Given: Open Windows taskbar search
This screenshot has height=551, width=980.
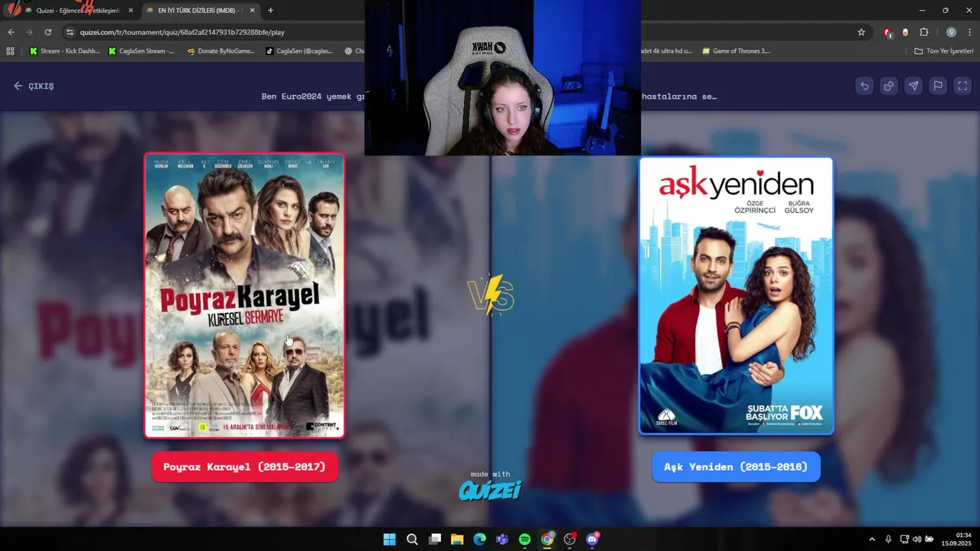Looking at the screenshot, I should point(412,540).
